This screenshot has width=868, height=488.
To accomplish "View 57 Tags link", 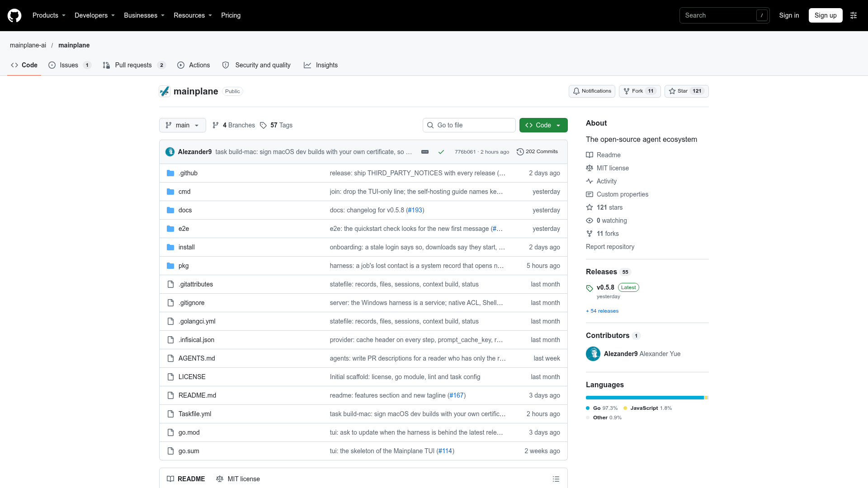I will pyautogui.click(x=276, y=125).
